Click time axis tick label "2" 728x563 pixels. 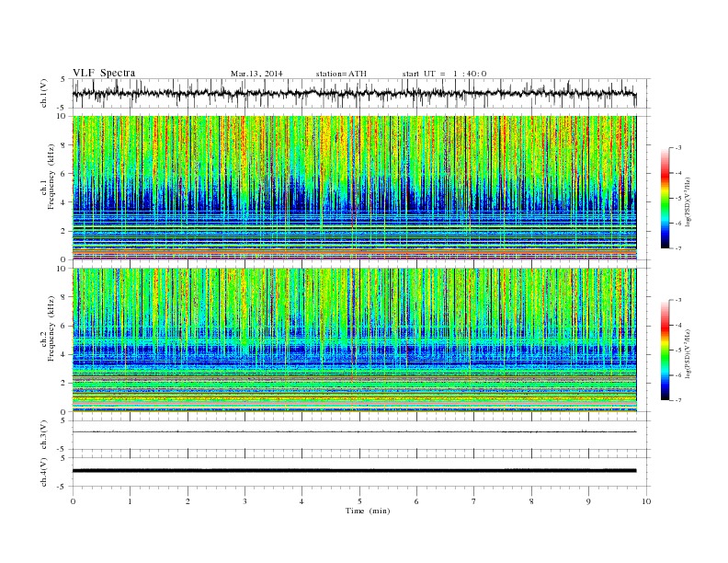pyautogui.click(x=188, y=501)
